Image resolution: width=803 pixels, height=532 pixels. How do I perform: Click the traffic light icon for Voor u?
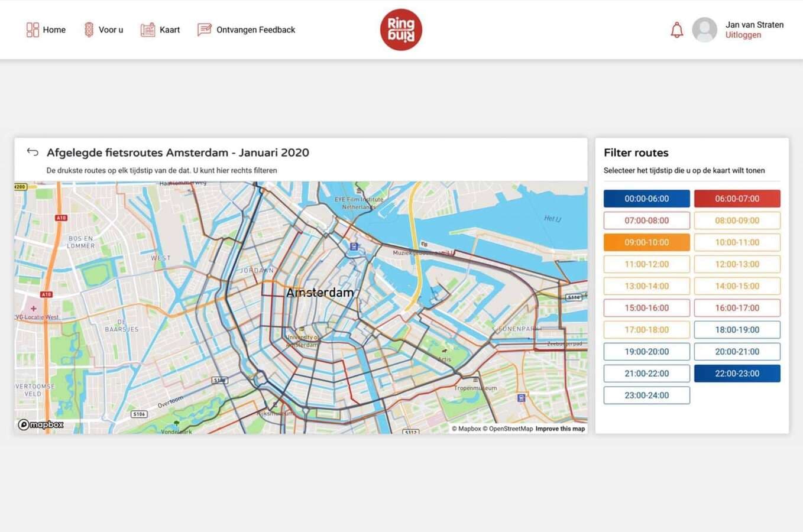[89, 30]
